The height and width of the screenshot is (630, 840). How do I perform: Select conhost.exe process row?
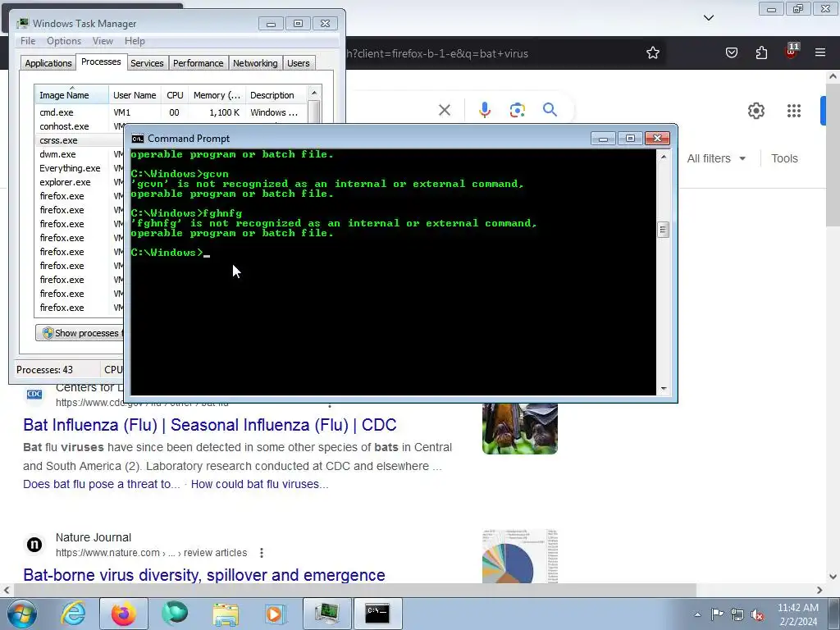[79, 126]
